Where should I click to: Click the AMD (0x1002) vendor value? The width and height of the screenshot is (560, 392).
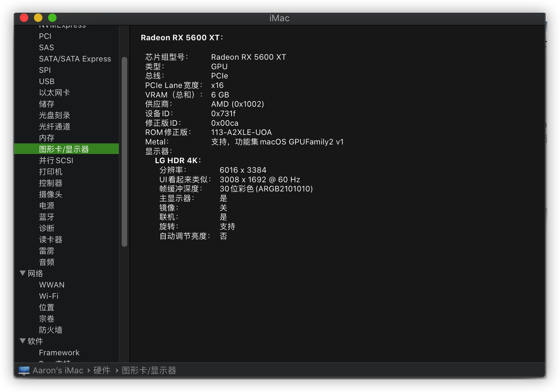[x=238, y=104]
